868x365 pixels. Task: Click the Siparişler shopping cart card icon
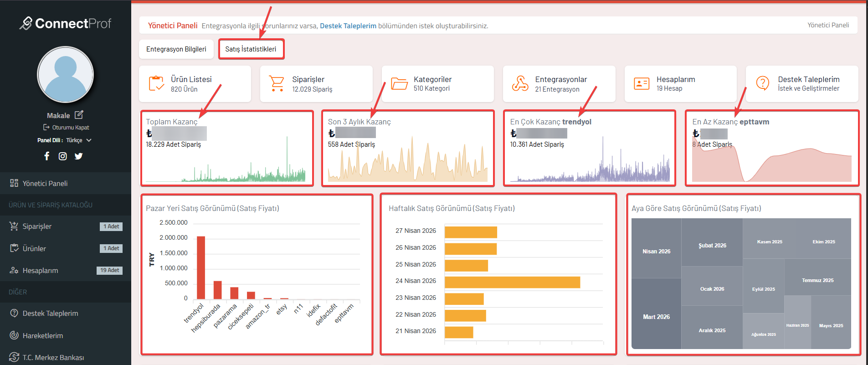[277, 84]
